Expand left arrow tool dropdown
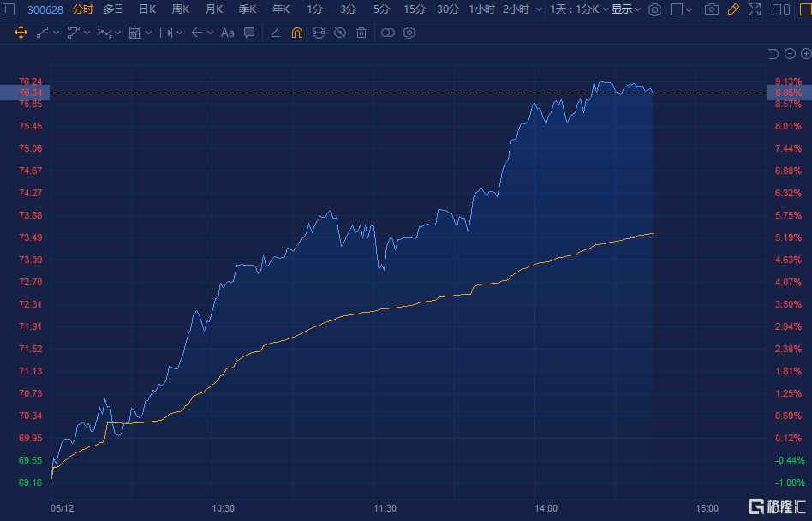 (x=210, y=33)
